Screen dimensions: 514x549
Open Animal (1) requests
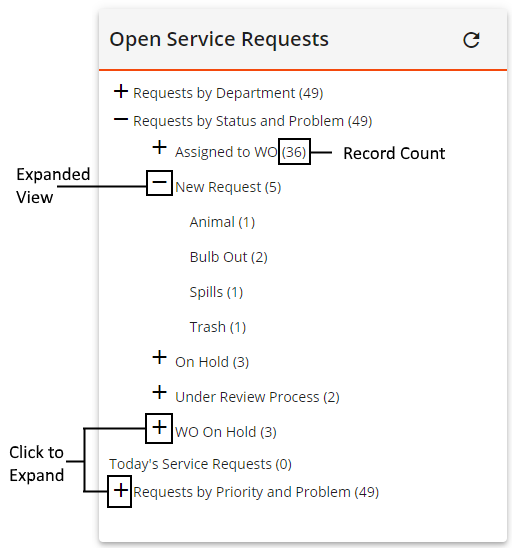coord(222,222)
